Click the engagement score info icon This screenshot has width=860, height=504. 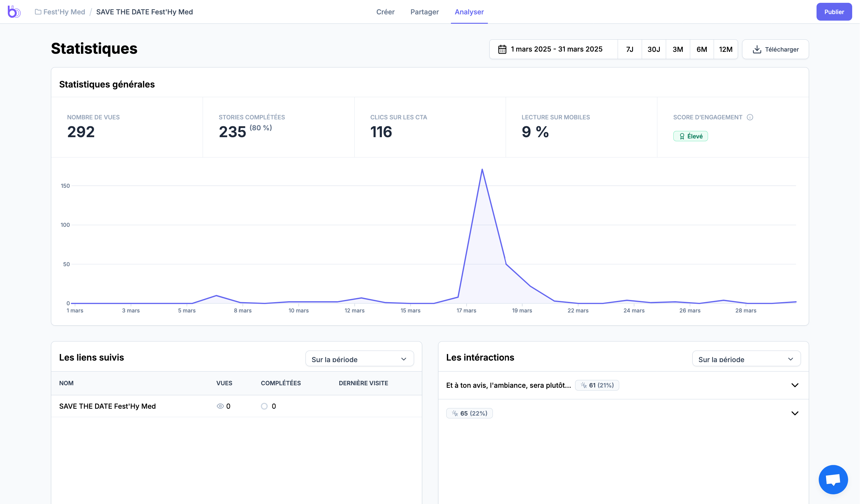coord(750,117)
